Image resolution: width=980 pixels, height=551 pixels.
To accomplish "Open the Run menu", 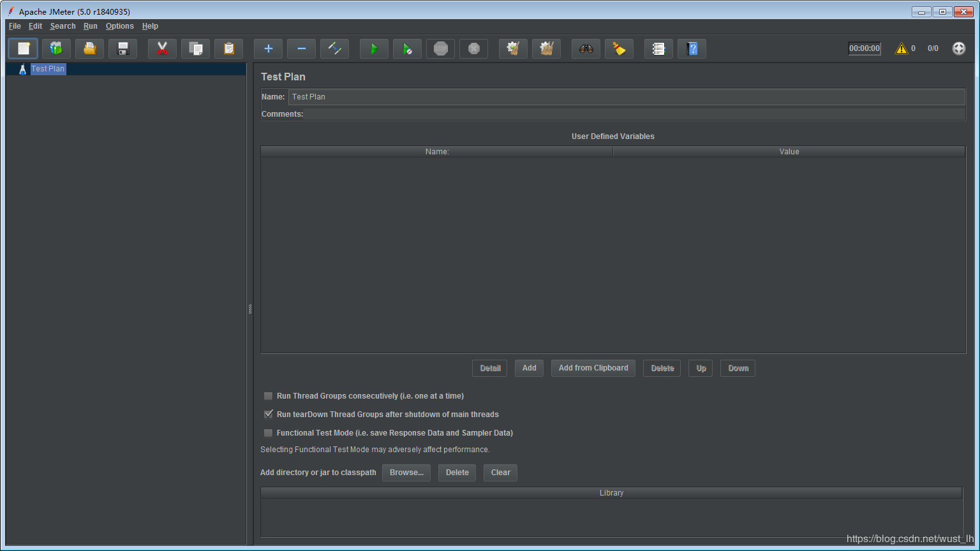I will coord(90,26).
